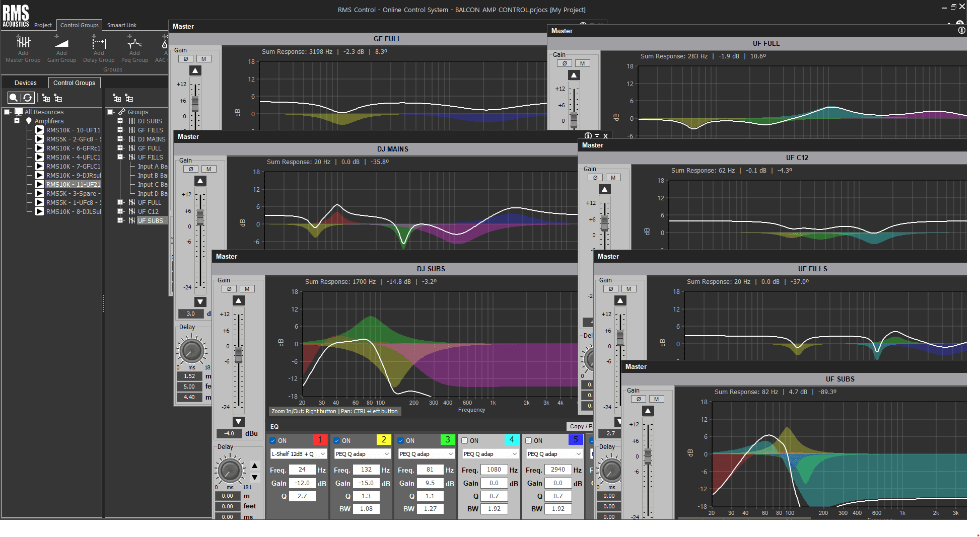Click collapse-all tree icon in Devices panel
The image size is (980, 537).
pos(58,98)
